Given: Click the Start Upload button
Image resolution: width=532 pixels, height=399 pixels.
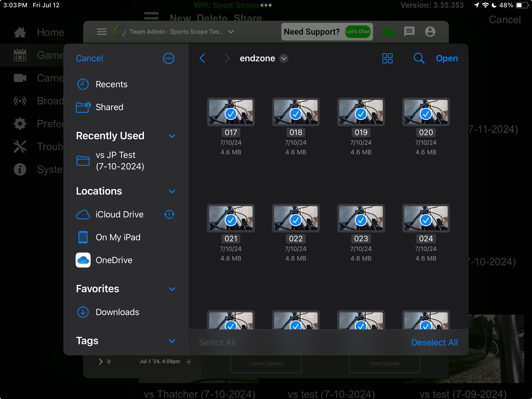Looking at the screenshot, I should click(384, 363).
